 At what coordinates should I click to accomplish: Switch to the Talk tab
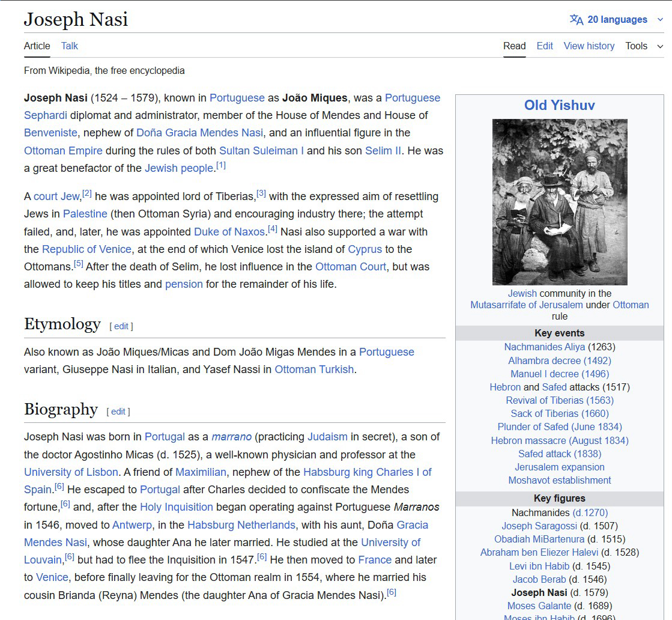pyautogui.click(x=70, y=46)
